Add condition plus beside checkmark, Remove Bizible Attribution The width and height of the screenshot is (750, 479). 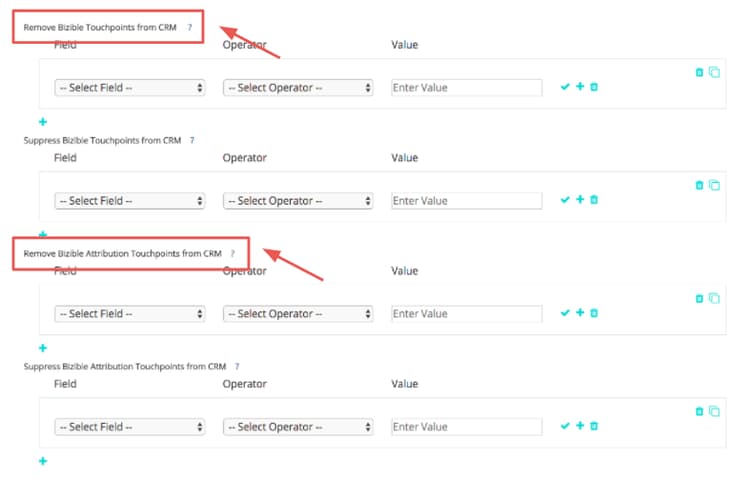580,312
